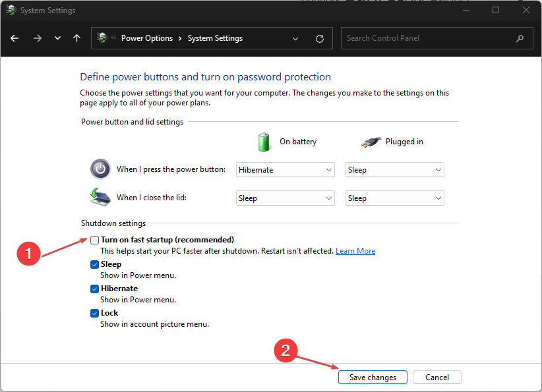Expand close lid On battery dropdown

[x=286, y=198]
